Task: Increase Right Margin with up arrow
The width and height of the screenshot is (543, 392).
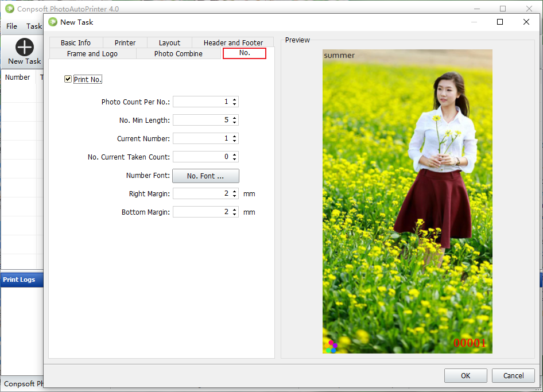Action: coord(234,191)
